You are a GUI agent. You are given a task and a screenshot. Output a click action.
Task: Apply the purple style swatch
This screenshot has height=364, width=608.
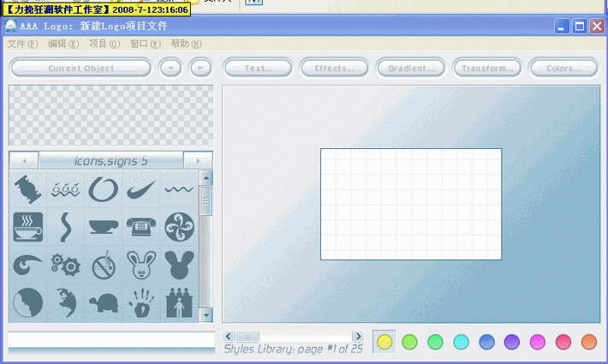point(512,342)
